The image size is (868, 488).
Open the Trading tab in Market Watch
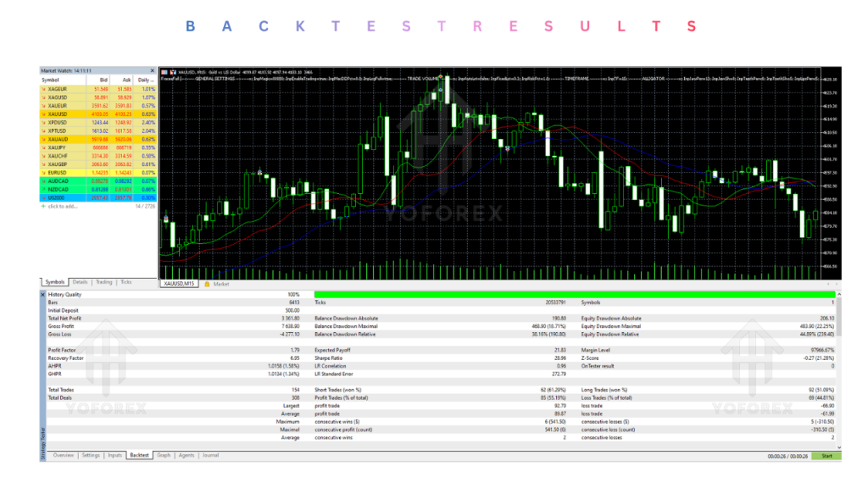point(103,282)
